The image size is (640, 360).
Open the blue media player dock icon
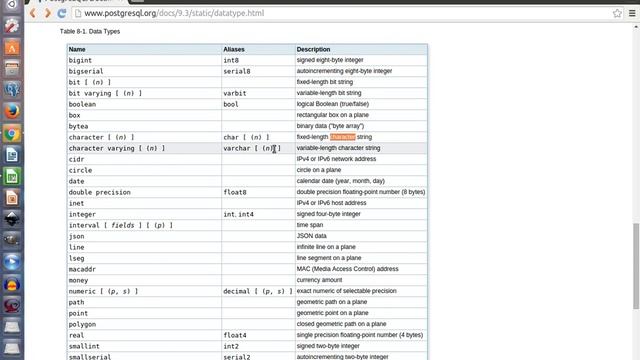[x=11, y=262]
